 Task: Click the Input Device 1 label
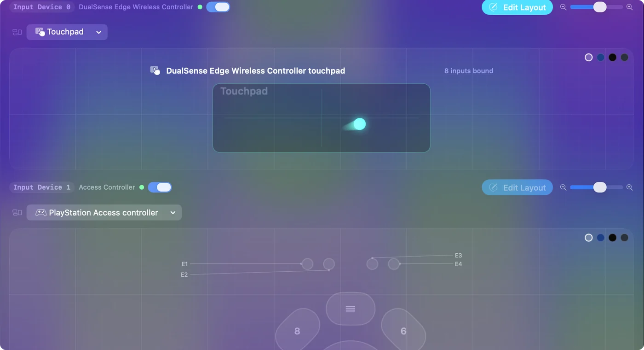tap(42, 187)
